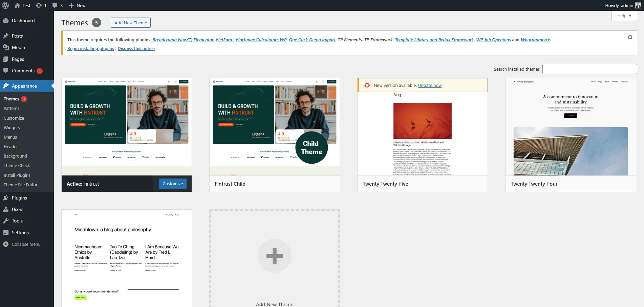
Task: Click the large plus add-theme icon
Action: point(274,256)
